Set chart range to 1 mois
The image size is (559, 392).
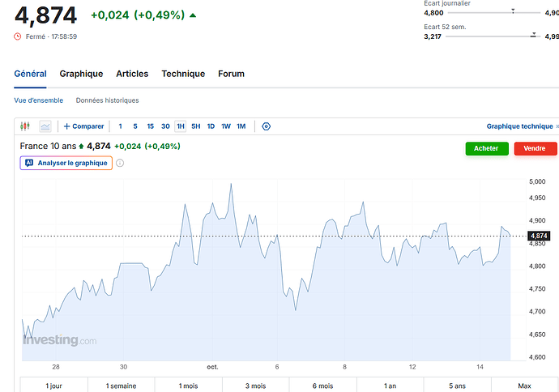(x=189, y=386)
